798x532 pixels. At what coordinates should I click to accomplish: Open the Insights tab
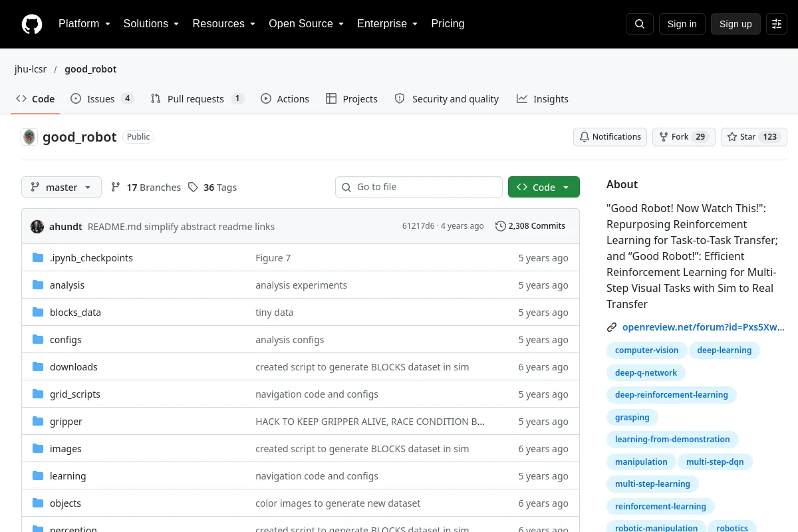[543, 99]
